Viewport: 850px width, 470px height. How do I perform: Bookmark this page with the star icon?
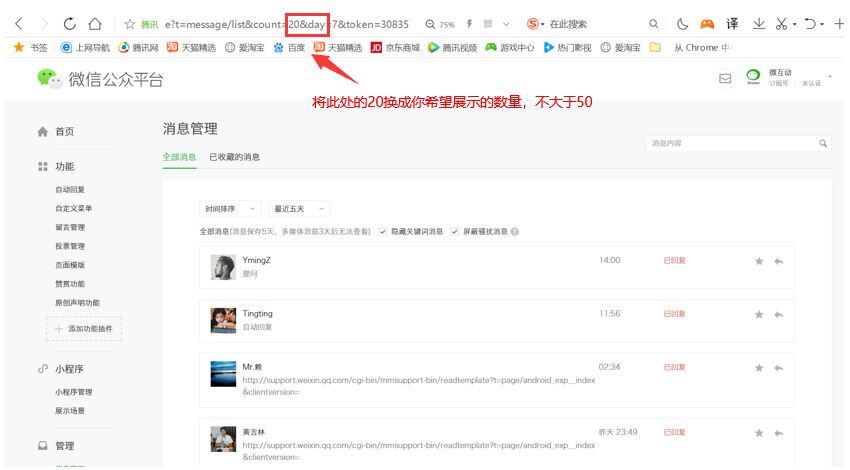point(130,24)
